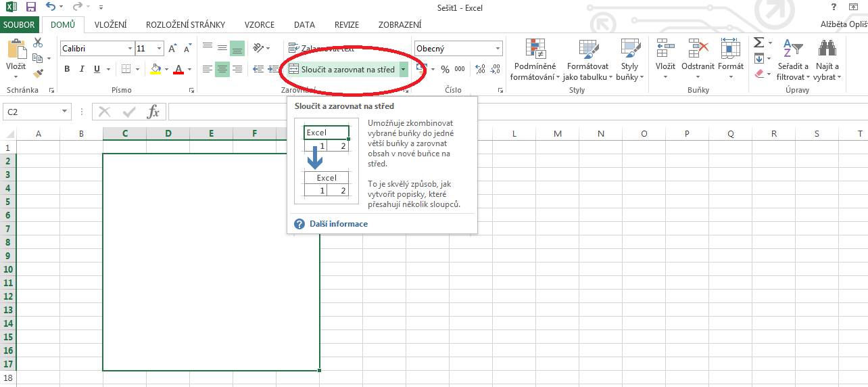This screenshot has height=387, width=868.
Task: Click the insert function fx icon
Action: [153, 112]
